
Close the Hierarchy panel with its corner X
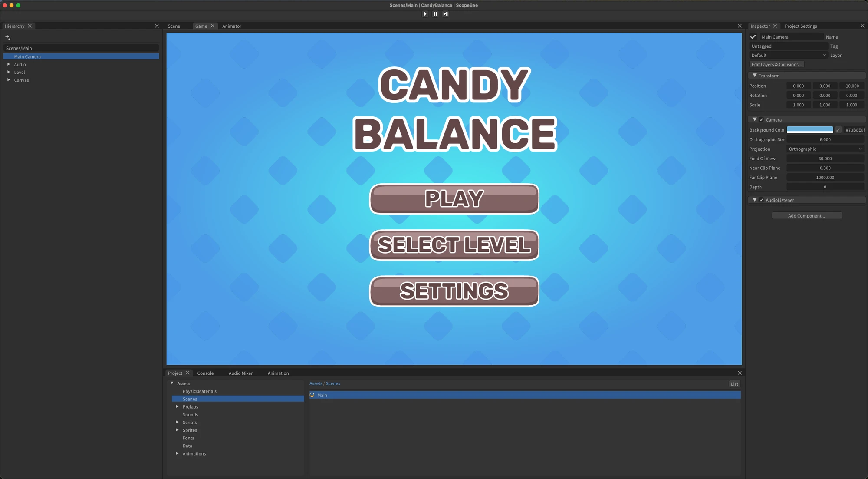(x=157, y=26)
